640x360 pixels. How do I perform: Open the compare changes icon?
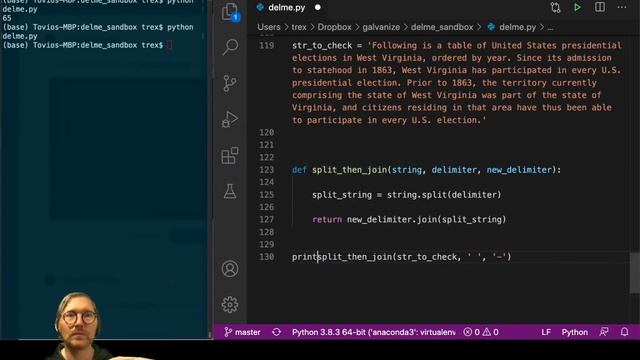555,7
